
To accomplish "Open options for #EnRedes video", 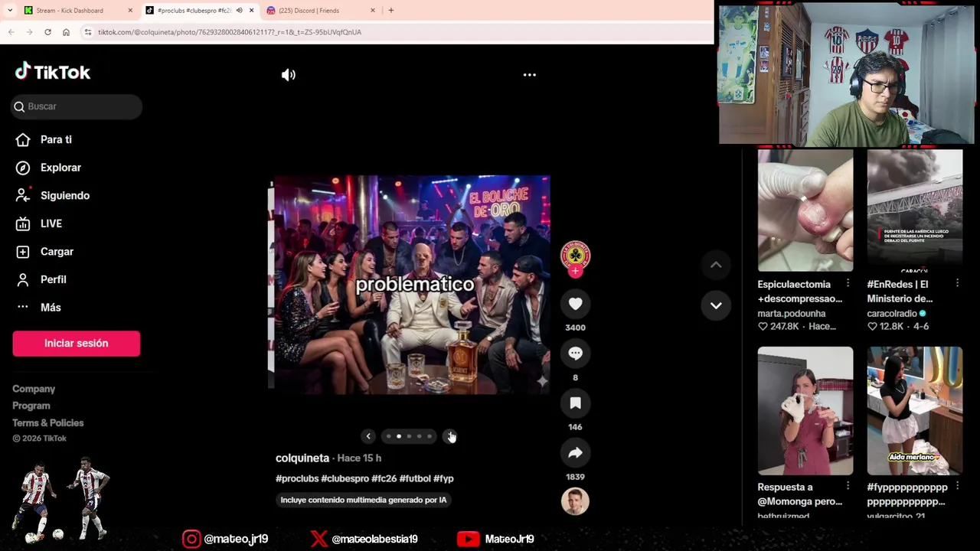I will [x=957, y=283].
